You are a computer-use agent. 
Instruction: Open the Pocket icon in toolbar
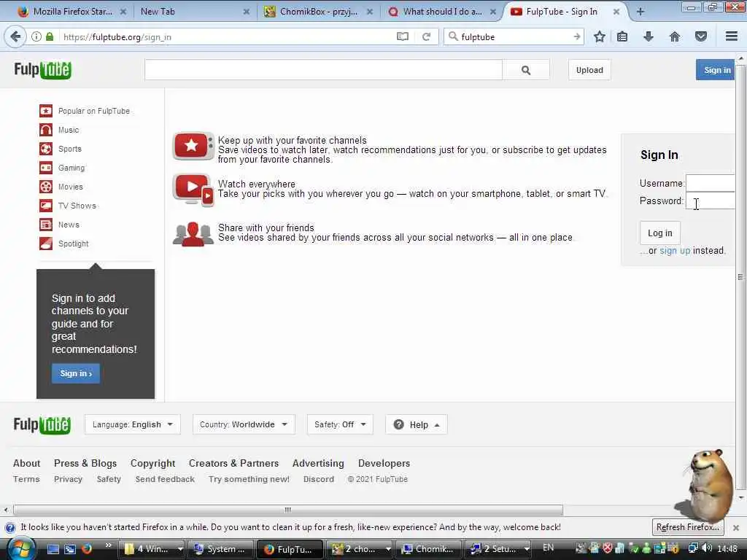click(x=701, y=36)
